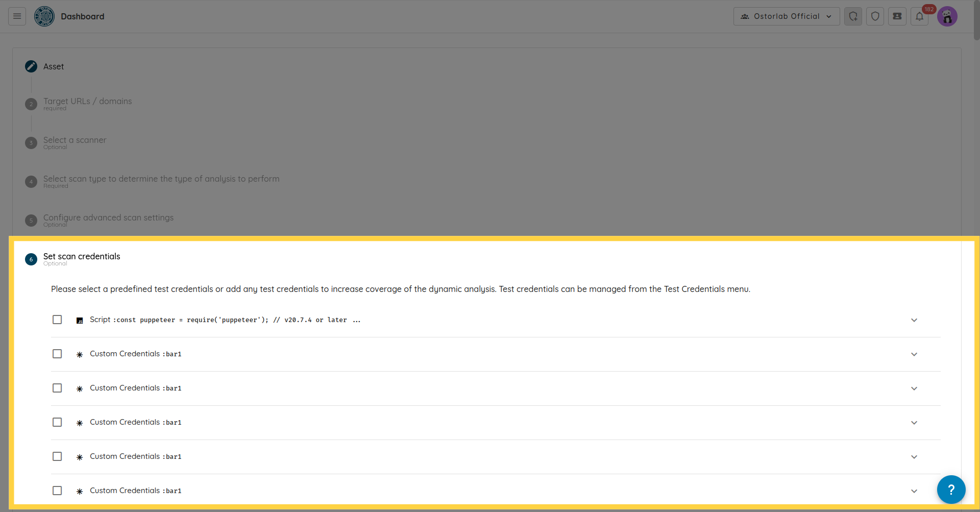
Task: Check the Script puppeteer credential checkbox
Action: pyautogui.click(x=57, y=320)
